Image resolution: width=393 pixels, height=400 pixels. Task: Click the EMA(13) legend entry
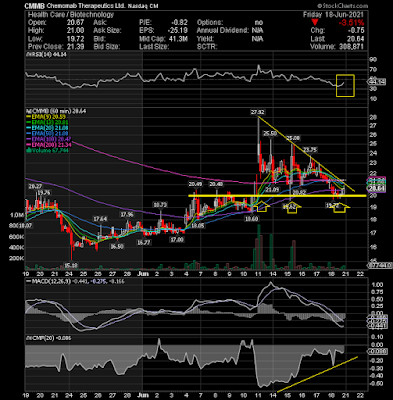tap(48, 122)
